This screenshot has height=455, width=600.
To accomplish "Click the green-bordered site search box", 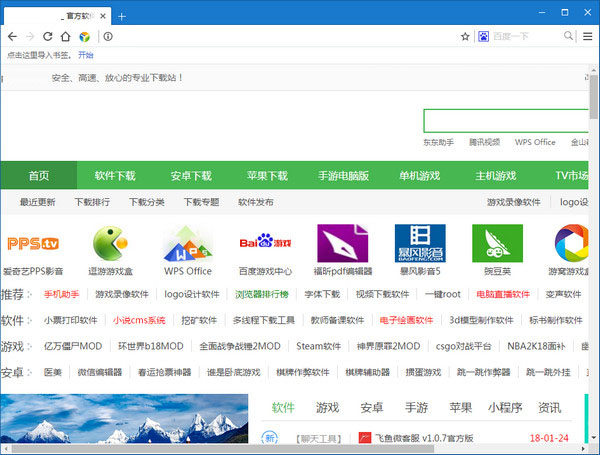I will tap(506, 121).
